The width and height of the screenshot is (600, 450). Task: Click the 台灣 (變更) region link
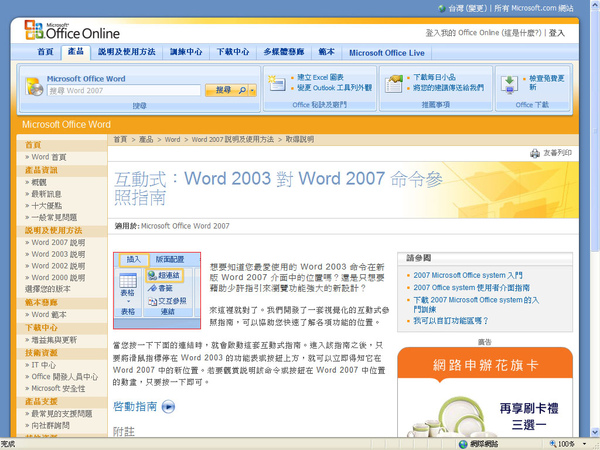pos(468,8)
